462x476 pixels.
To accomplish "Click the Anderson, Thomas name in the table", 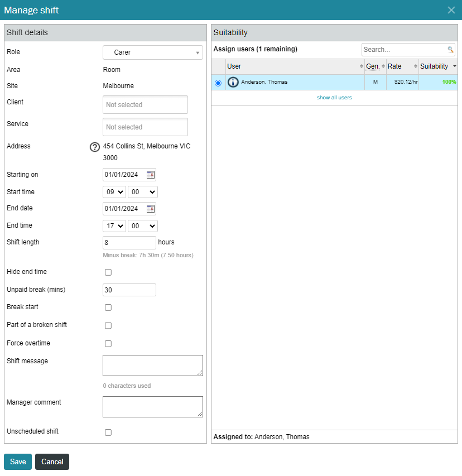I will 264,82.
